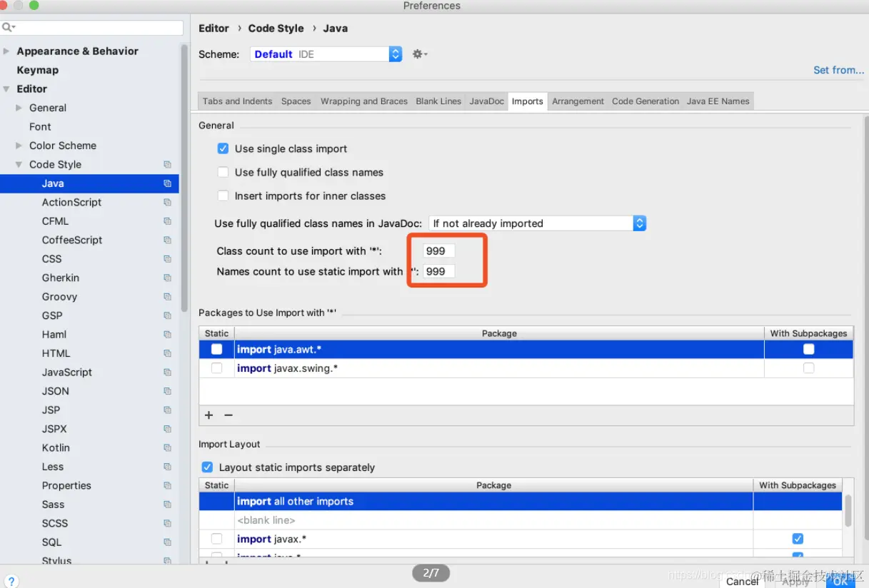Image resolution: width=869 pixels, height=588 pixels.
Task: Expand the Color Scheme node
Action: tap(19, 146)
